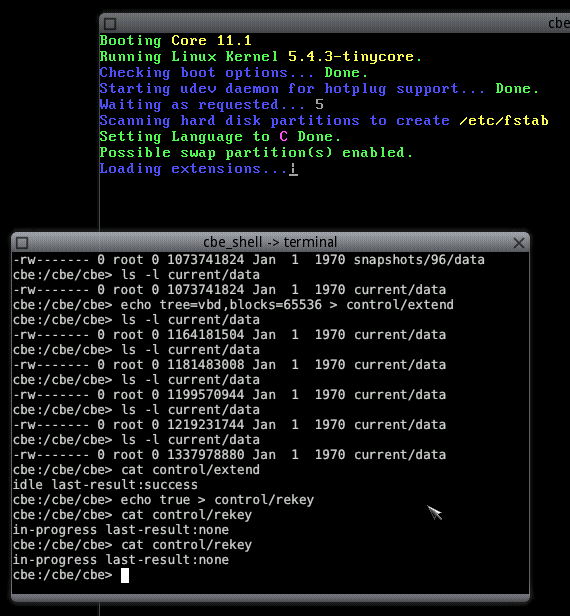
Task: Click 'Starting udev daemon for hotplug support' line
Action: coord(319,89)
